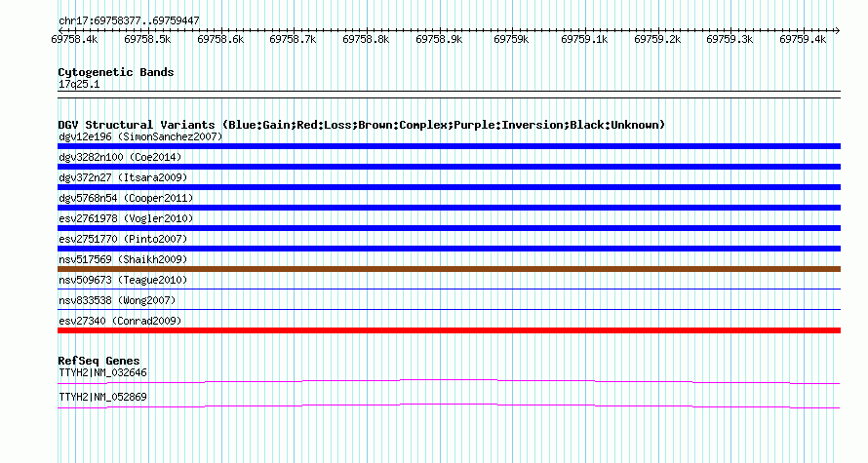
Task: Click the 69758.6k ruler tick label
Action: pyautogui.click(x=220, y=39)
